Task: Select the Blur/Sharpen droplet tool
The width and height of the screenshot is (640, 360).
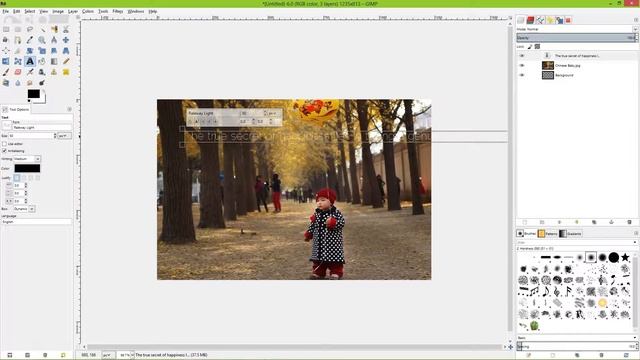Action: point(18,83)
